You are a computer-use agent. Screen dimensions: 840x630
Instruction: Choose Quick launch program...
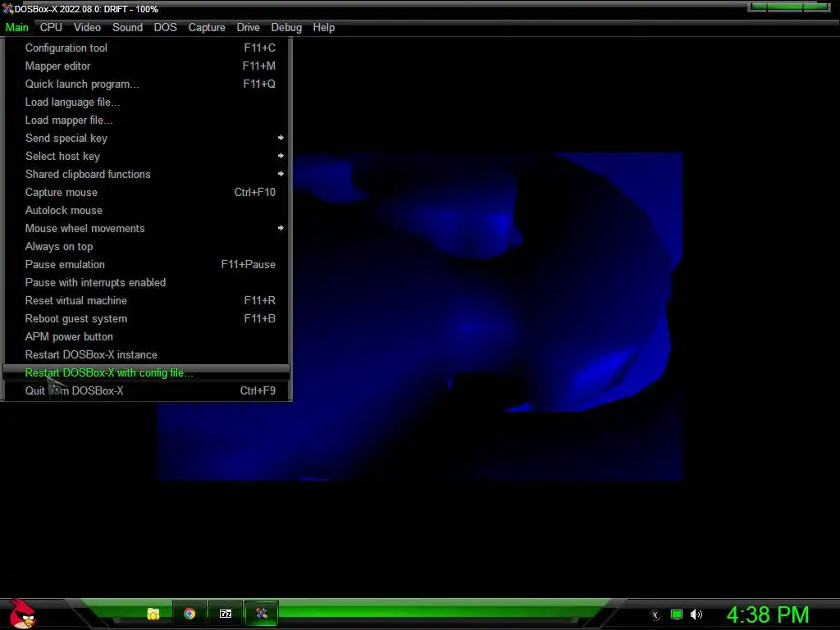(146, 84)
